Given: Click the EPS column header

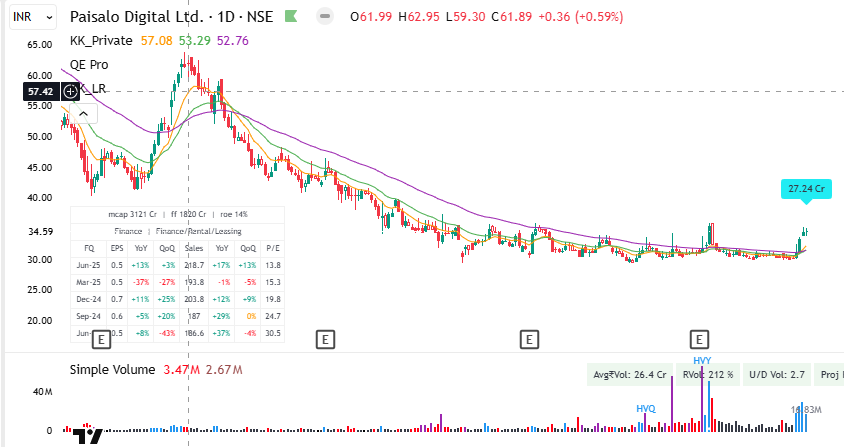Looking at the screenshot, I should click(x=117, y=248).
